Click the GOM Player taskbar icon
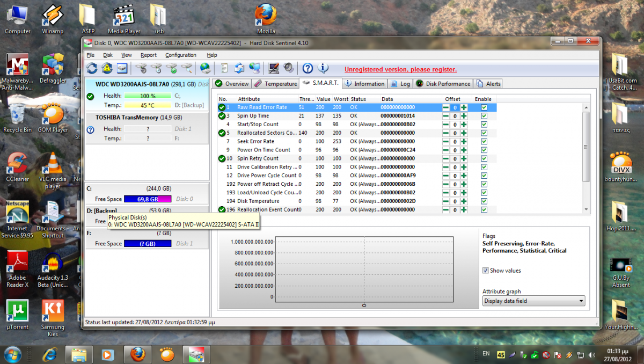 [167, 354]
